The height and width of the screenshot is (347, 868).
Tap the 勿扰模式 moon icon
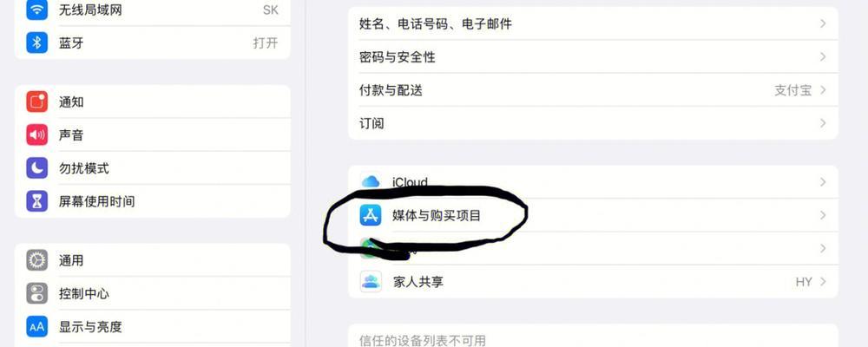37,167
